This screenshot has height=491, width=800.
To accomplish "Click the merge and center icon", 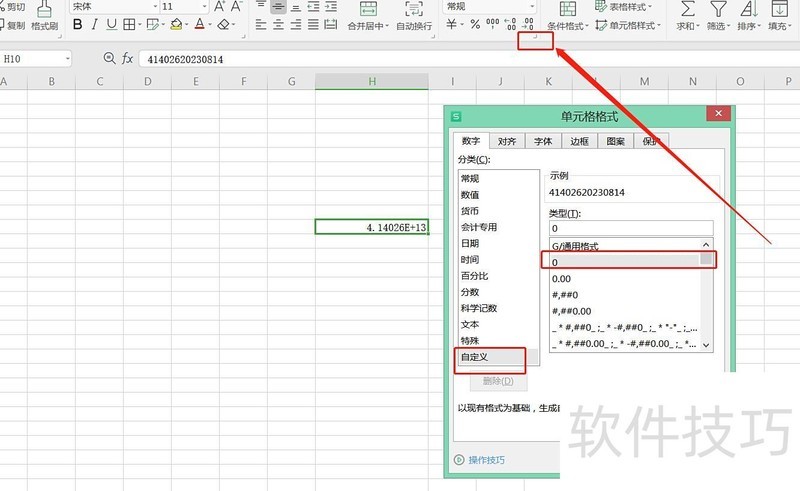I will point(366,8).
